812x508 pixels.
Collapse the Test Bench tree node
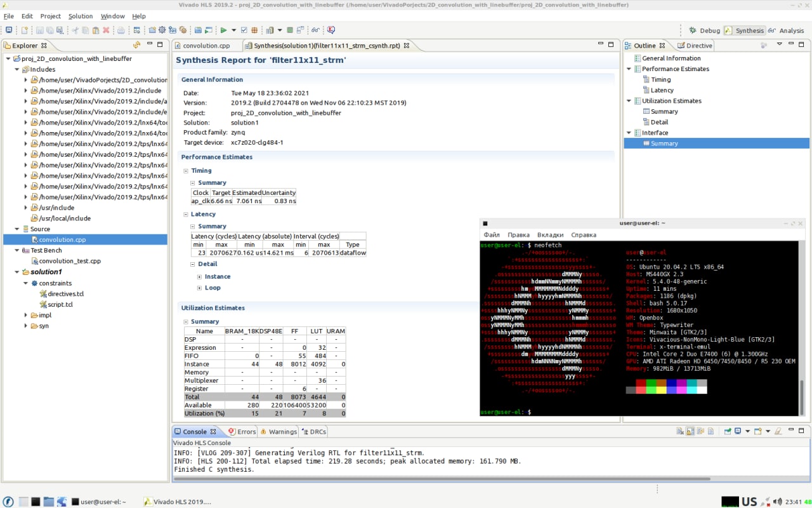click(17, 250)
